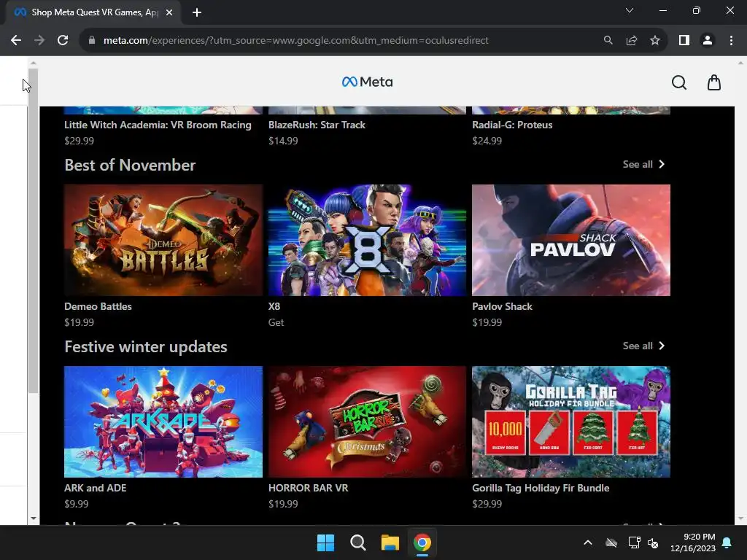Open Gorilla Tag Holiday Fir Bundle thumbnail
The height and width of the screenshot is (560, 747).
[x=571, y=422]
